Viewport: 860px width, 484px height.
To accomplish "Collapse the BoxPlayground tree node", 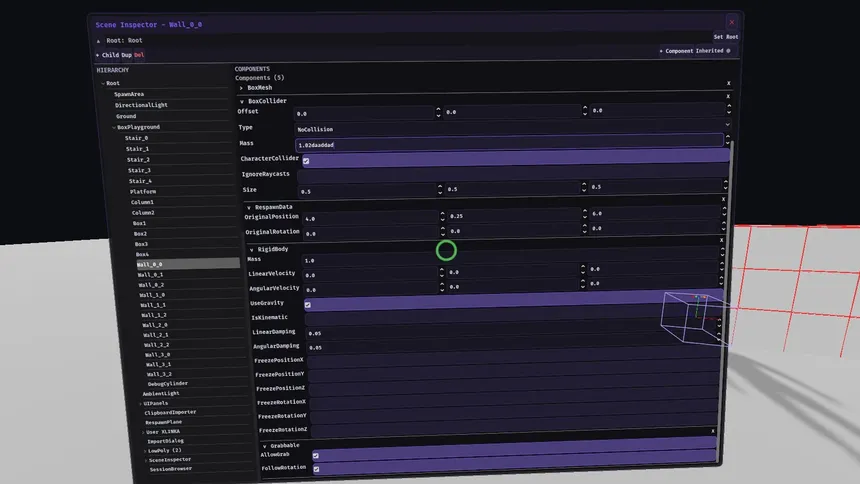I will [113, 127].
